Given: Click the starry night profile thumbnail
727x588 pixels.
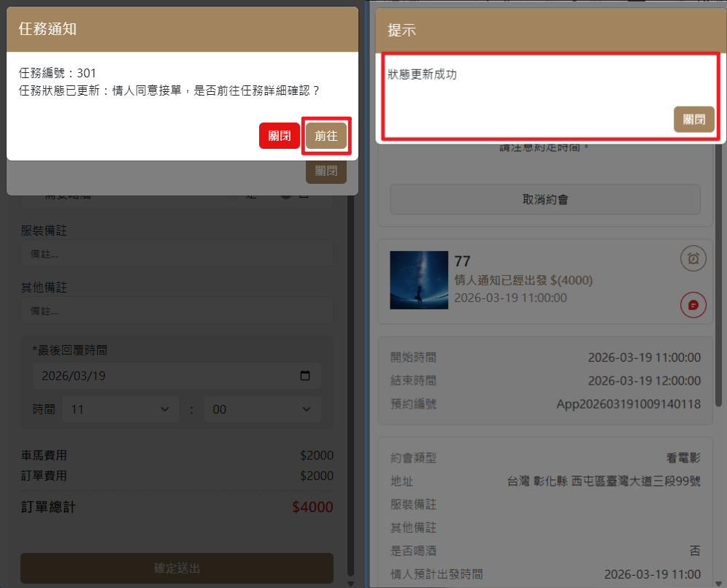Looking at the screenshot, I should (x=419, y=280).
